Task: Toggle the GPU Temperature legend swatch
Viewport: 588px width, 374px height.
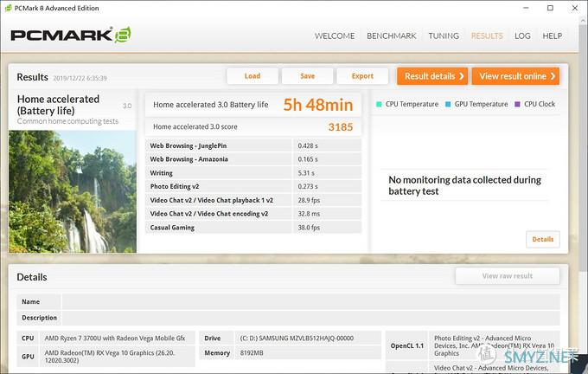Action: (x=448, y=104)
